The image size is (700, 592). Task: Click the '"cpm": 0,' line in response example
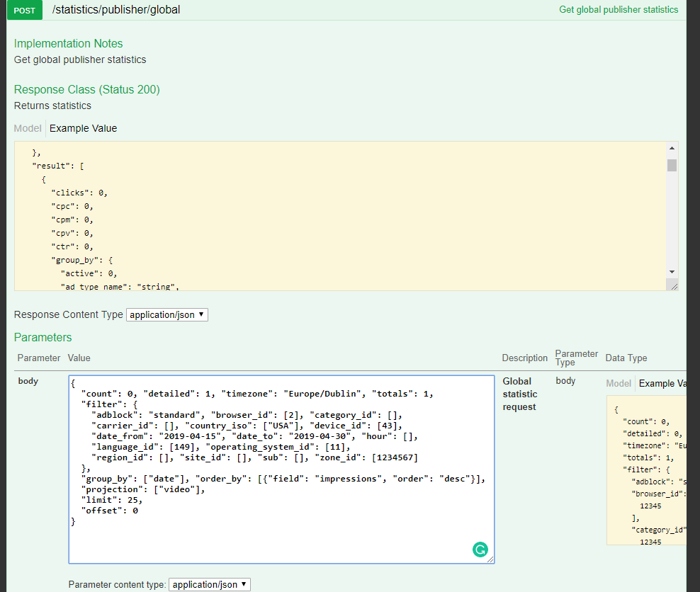72,220
